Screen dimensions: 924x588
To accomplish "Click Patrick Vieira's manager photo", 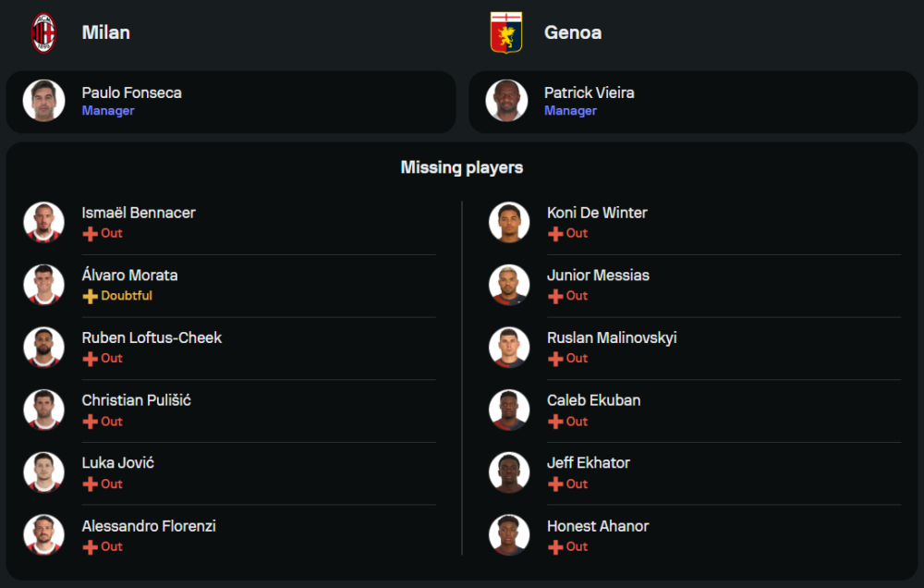I will (x=506, y=101).
